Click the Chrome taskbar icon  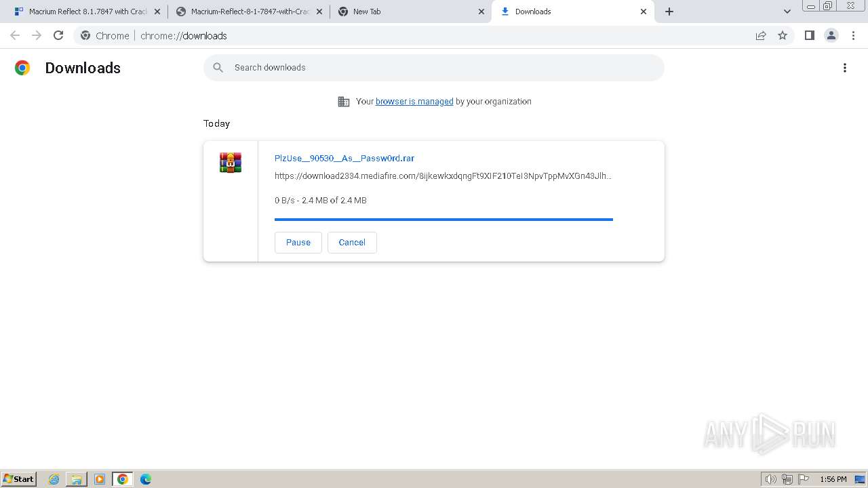[123, 479]
